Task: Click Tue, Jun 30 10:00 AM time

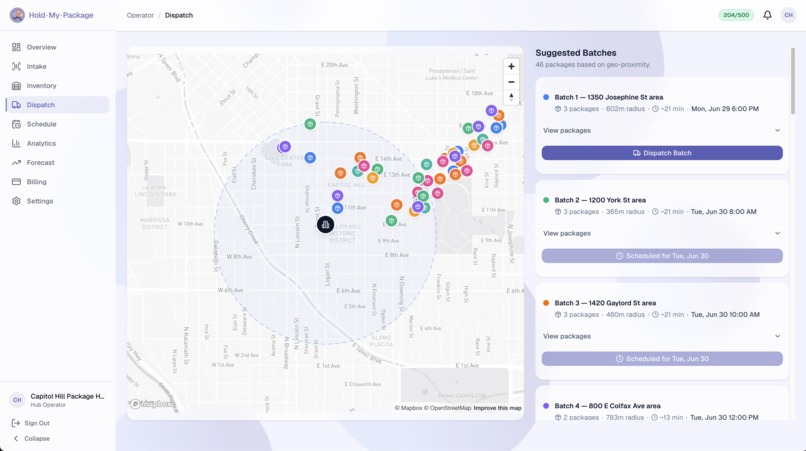Action: (725, 315)
